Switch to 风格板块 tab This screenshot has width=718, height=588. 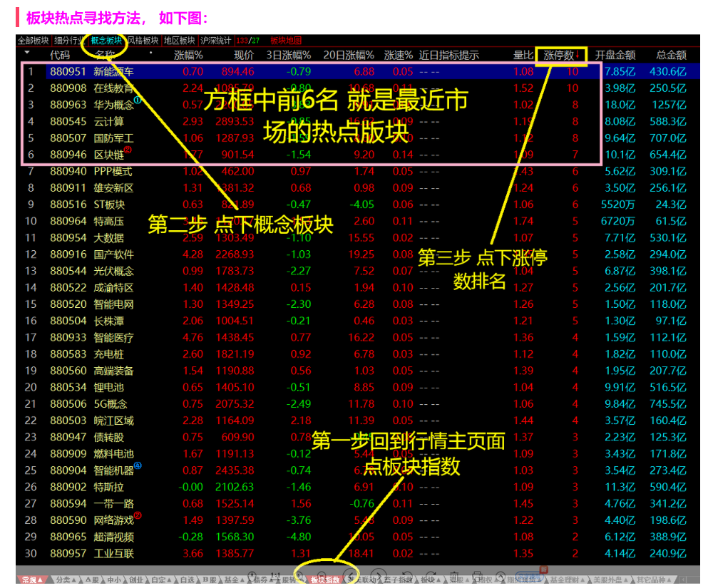click(x=143, y=41)
